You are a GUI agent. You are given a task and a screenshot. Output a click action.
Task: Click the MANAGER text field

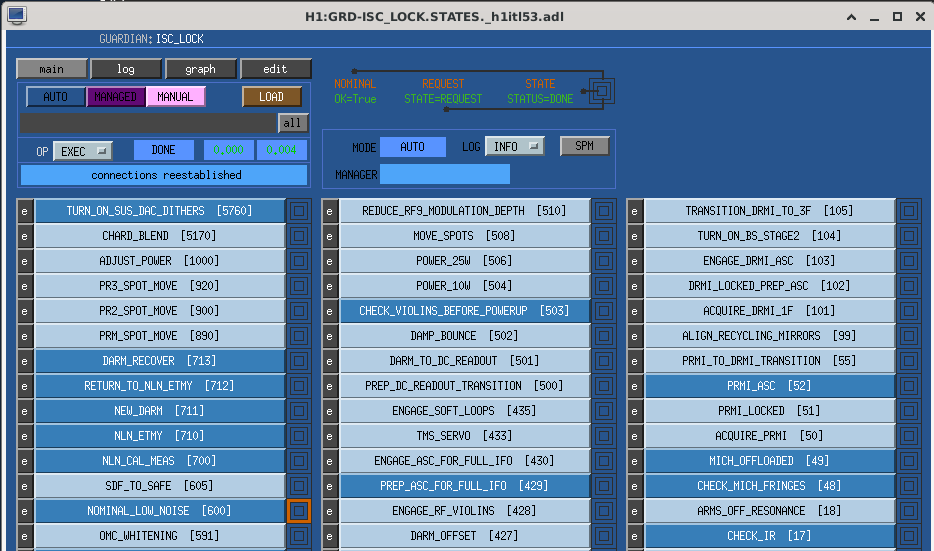point(445,175)
